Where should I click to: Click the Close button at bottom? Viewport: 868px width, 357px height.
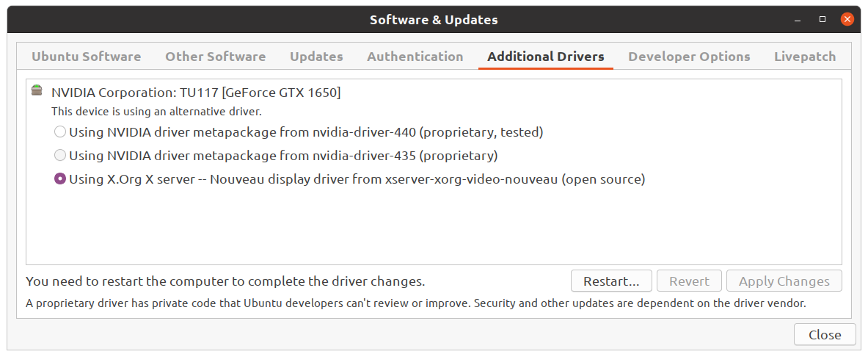click(x=824, y=335)
